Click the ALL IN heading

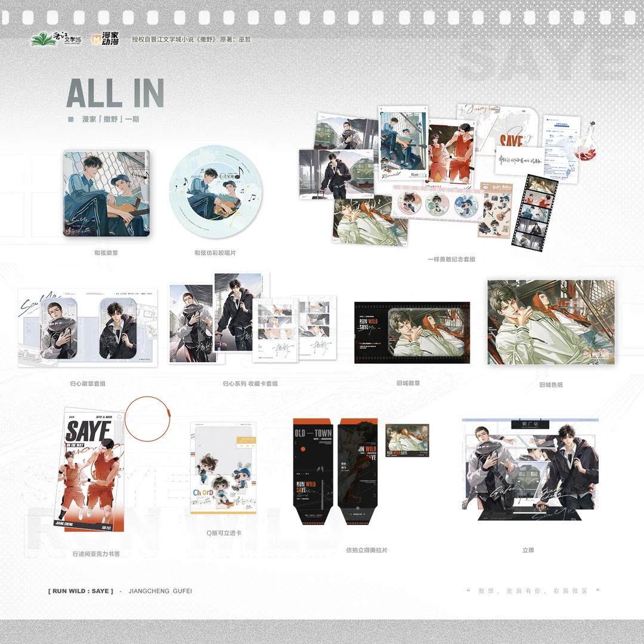click(x=115, y=92)
